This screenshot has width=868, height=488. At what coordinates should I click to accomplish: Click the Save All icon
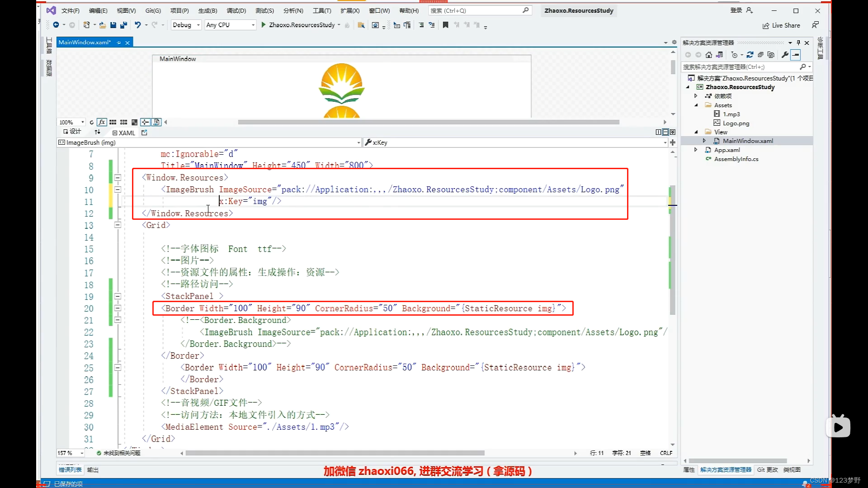point(123,25)
